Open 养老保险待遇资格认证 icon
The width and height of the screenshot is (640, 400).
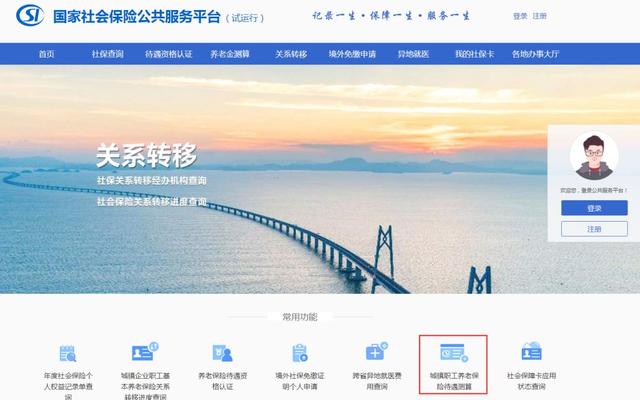(x=222, y=353)
